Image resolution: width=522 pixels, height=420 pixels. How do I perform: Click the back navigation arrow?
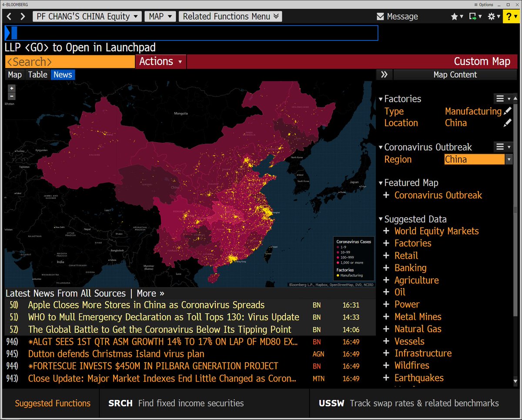point(10,17)
